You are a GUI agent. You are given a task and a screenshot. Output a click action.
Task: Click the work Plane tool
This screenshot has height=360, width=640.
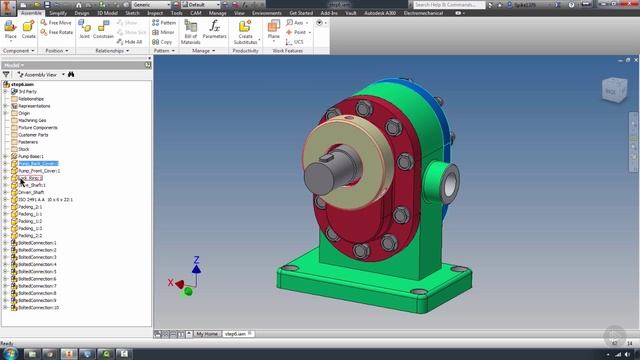pyautogui.click(x=273, y=27)
